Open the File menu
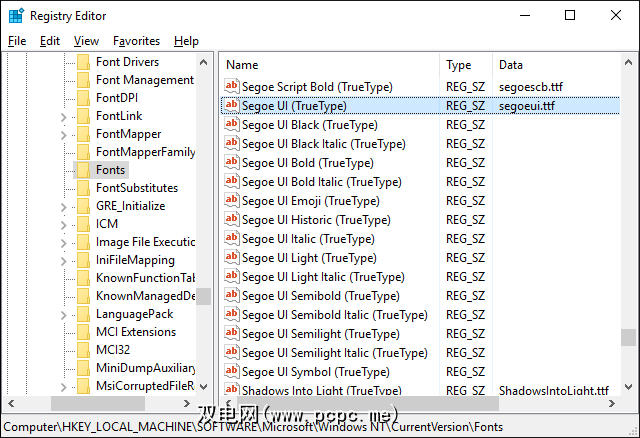The height and width of the screenshot is (438, 640). (17, 41)
